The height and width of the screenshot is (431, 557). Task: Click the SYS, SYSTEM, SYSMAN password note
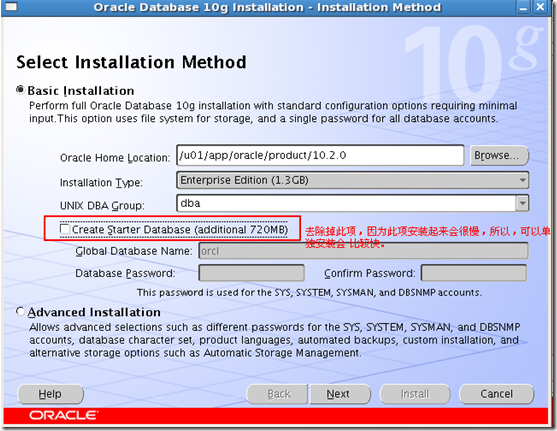[309, 292]
